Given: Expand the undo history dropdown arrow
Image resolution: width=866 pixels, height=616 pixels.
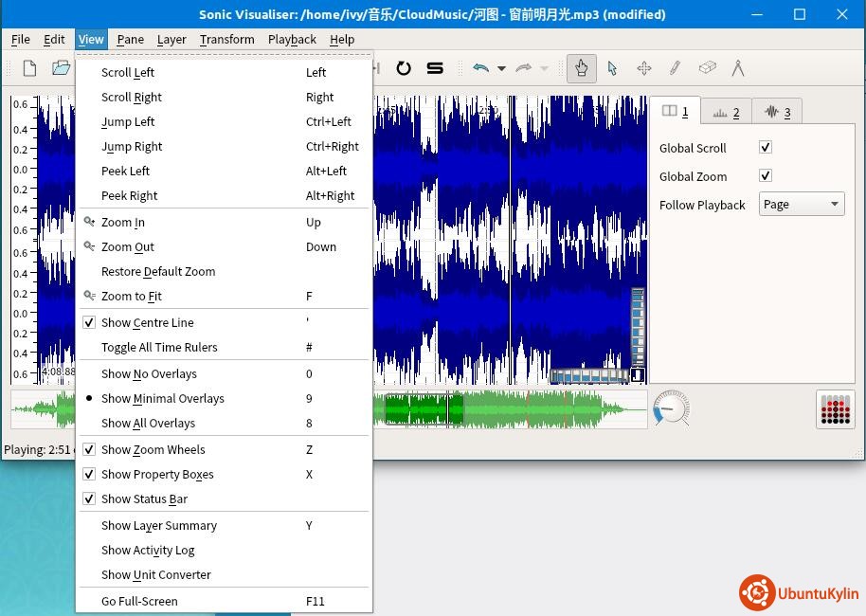Looking at the screenshot, I should (x=501, y=68).
